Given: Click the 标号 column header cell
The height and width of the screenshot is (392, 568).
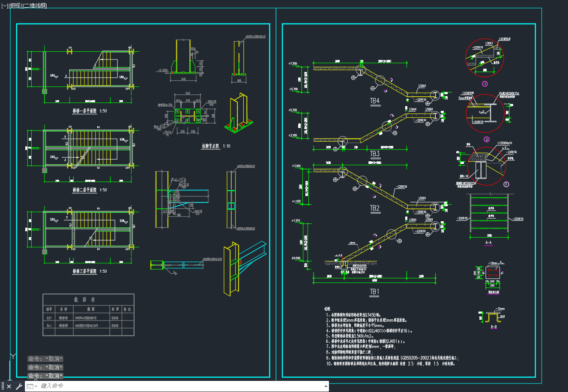Looking at the screenshot, I should [49, 309].
